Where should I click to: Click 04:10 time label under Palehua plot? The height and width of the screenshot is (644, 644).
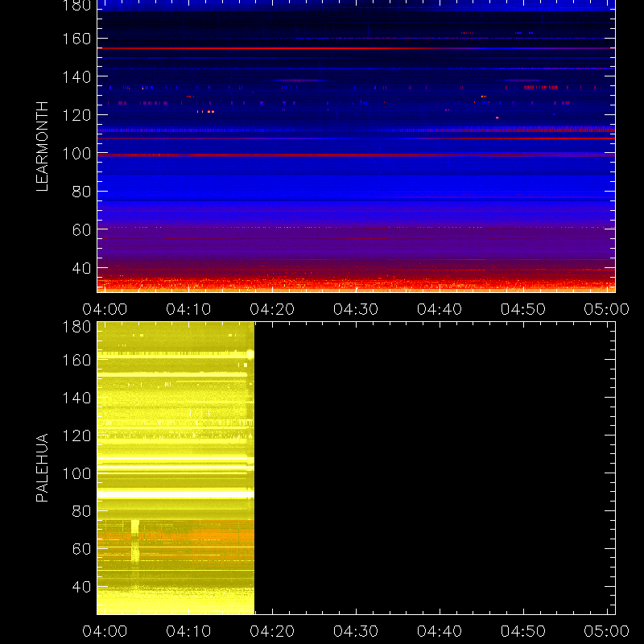pyautogui.click(x=188, y=631)
